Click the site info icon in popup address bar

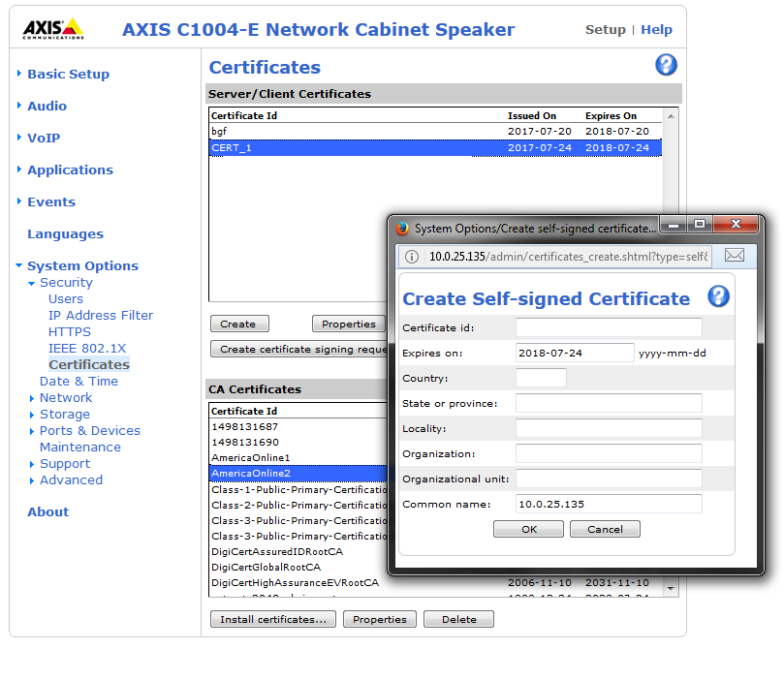click(x=411, y=257)
